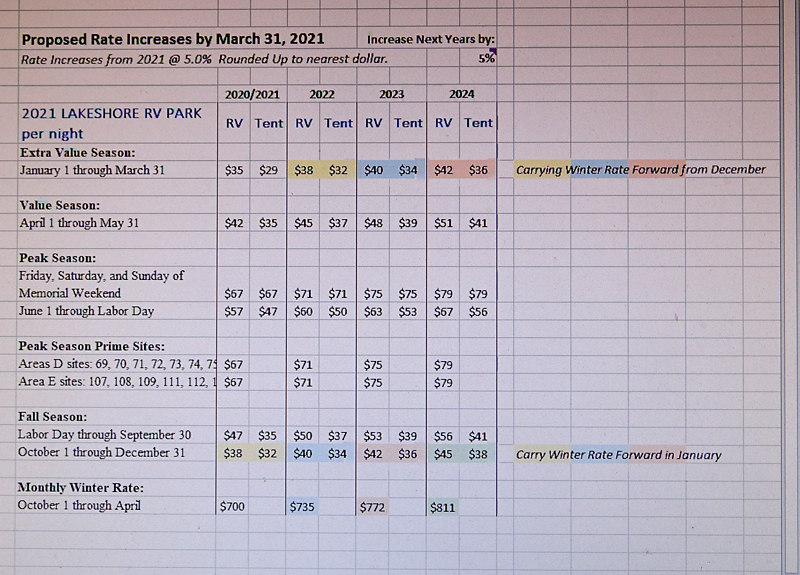Image resolution: width=800 pixels, height=575 pixels.
Task: Click the "Increase Next Years by:" label cell
Action: (430, 40)
